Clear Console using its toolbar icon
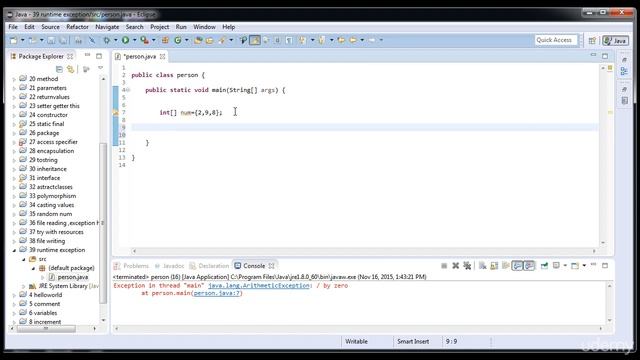640x360 pixels. click(x=482, y=266)
